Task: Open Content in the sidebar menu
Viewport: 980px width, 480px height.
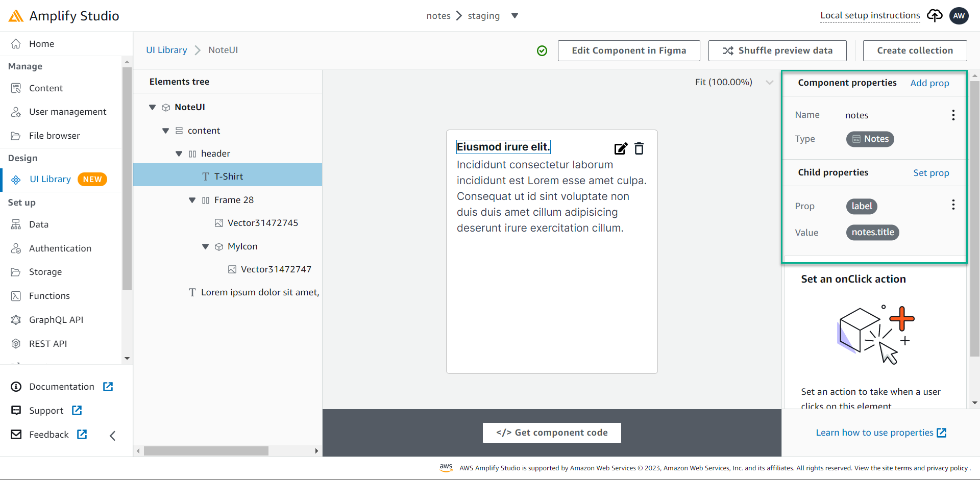Action: (x=46, y=88)
